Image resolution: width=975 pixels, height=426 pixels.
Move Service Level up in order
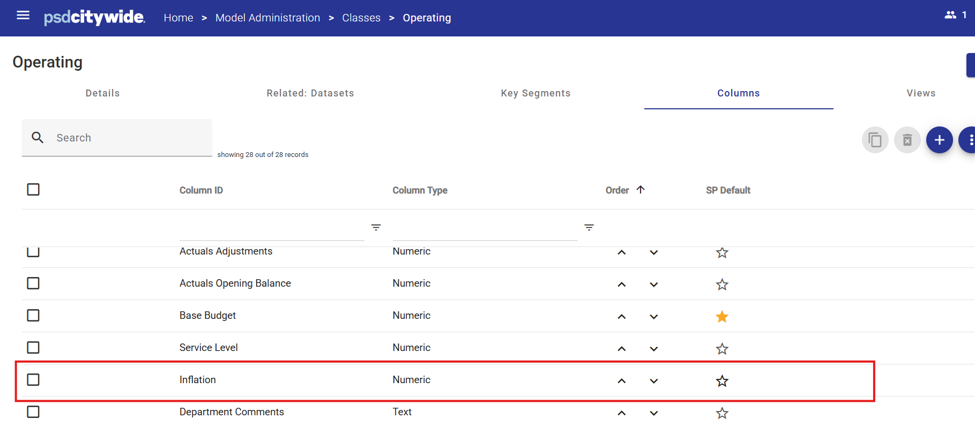621,350
